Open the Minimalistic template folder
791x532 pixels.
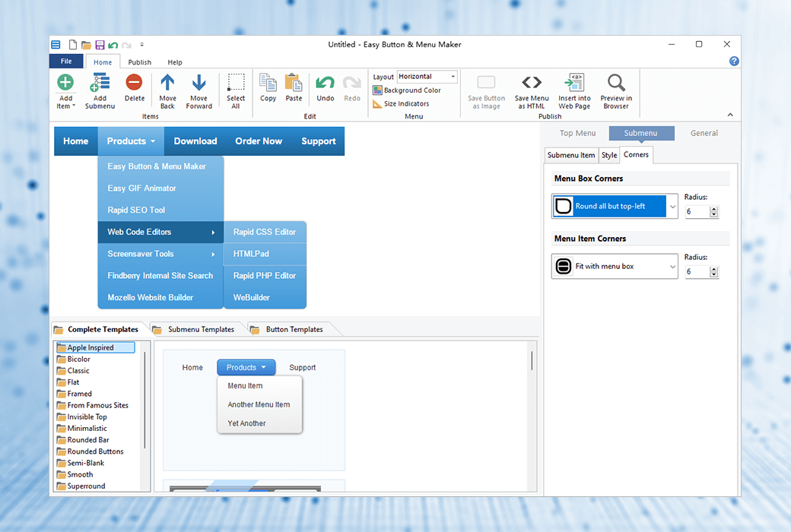coord(82,428)
